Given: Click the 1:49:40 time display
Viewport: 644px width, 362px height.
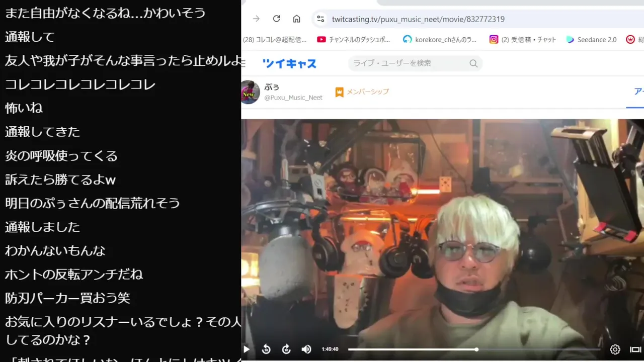Looking at the screenshot, I should 330,349.
